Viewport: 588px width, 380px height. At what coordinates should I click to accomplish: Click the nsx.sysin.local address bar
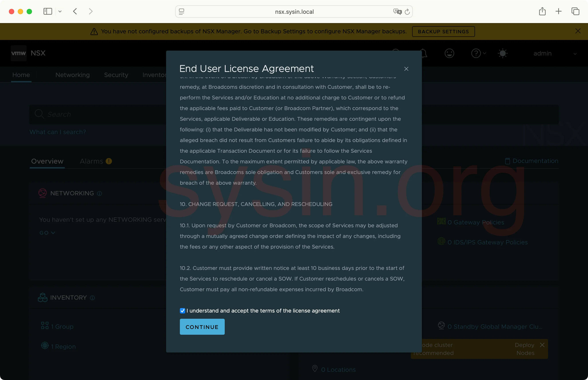(x=294, y=12)
